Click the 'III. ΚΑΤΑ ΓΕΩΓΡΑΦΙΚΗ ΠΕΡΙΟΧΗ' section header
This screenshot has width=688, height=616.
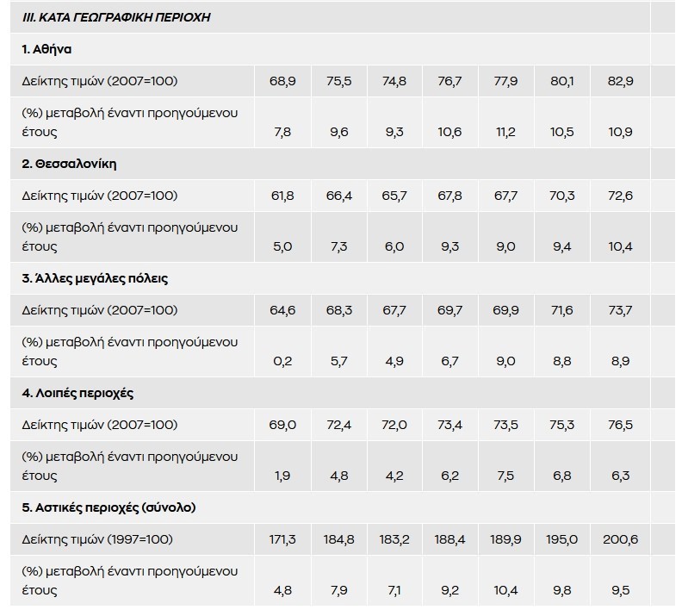pyautogui.click(x=117, y=17)
